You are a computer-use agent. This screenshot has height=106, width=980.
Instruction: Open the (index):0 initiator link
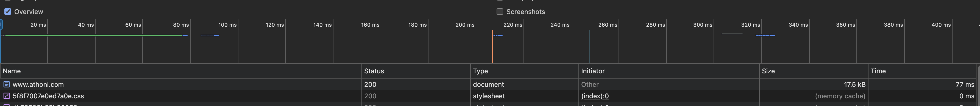[595, 96]
